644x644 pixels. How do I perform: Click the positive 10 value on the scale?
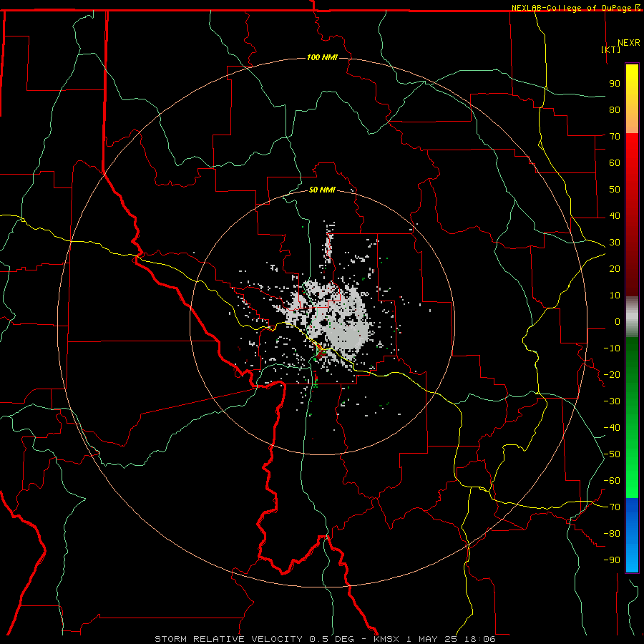615,296
